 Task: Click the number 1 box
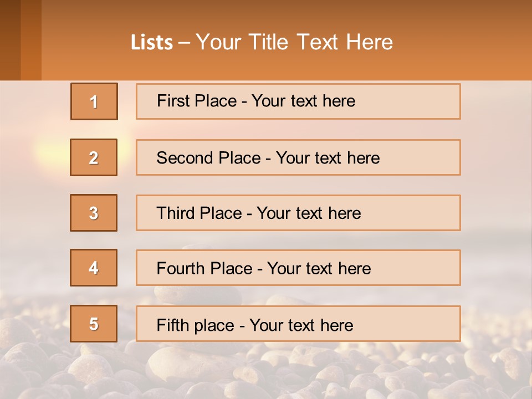[x=94, y=101]
